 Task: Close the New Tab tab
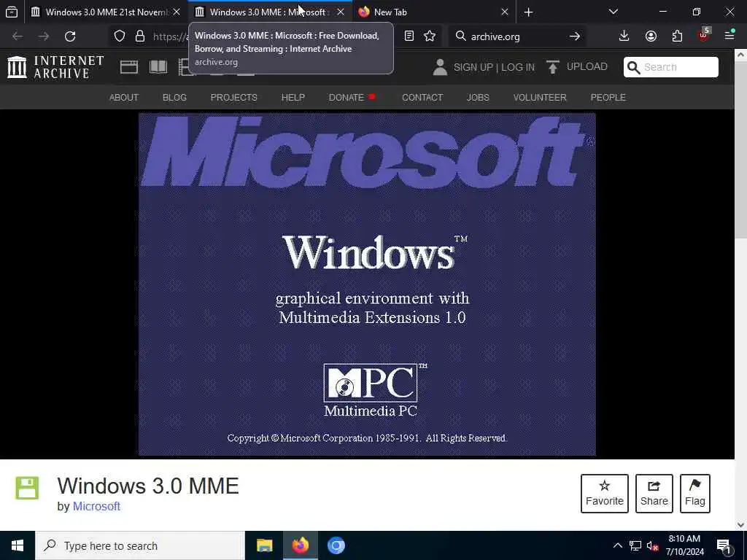(505, 12)
